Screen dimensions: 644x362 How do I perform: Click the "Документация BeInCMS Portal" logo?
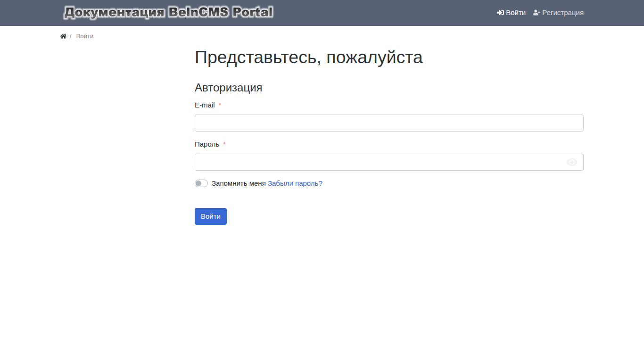168,13
